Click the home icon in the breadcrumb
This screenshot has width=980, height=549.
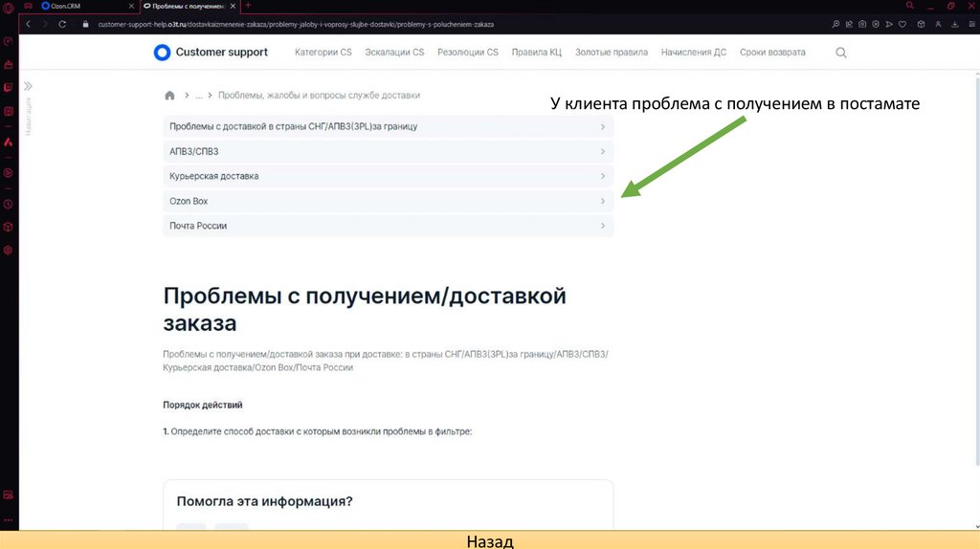tap(169, 96)
